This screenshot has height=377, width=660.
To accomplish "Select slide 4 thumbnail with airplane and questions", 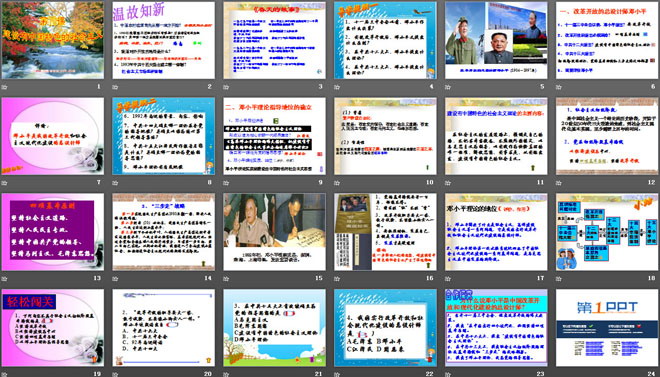I will (385, 40).
